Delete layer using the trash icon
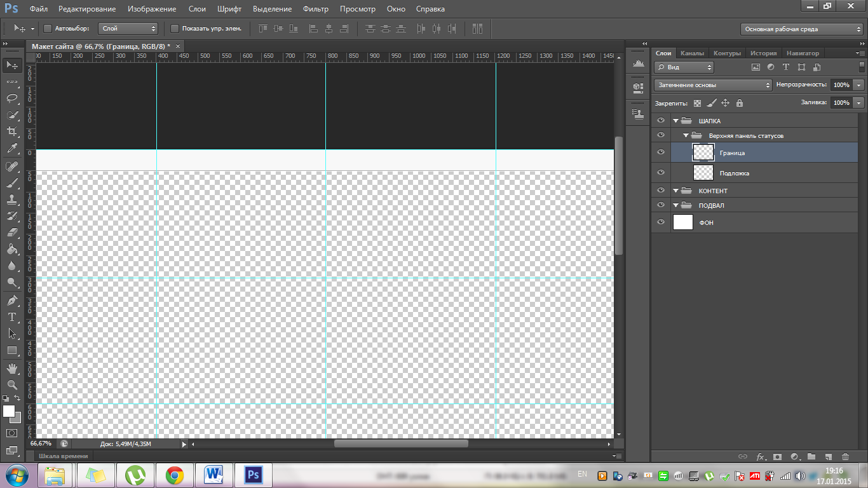The height and width of the screenshot is (488, 868). pos(845,456)
